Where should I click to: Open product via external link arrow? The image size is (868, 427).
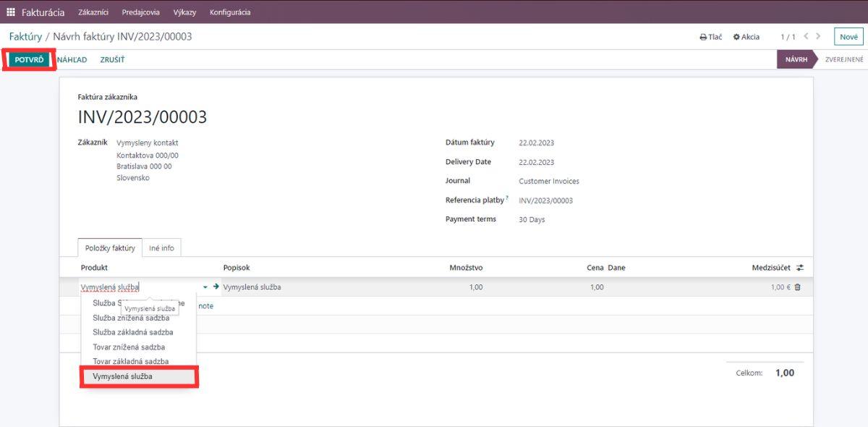click(216, 287)
